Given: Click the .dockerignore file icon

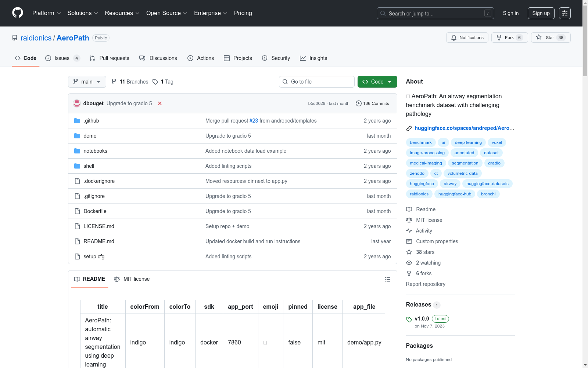Looking at the screenshot, I should click(77, 181).
